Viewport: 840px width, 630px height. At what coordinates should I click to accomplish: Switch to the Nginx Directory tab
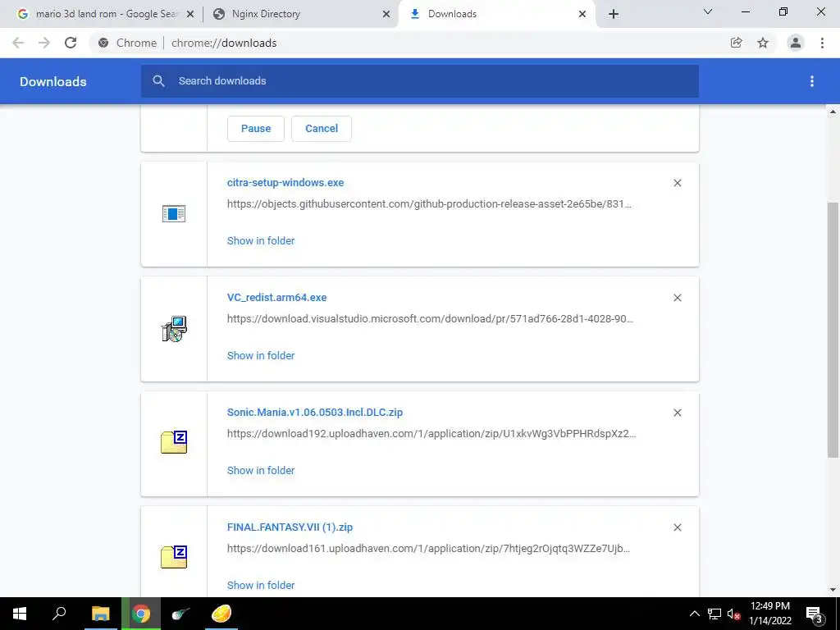301,15
